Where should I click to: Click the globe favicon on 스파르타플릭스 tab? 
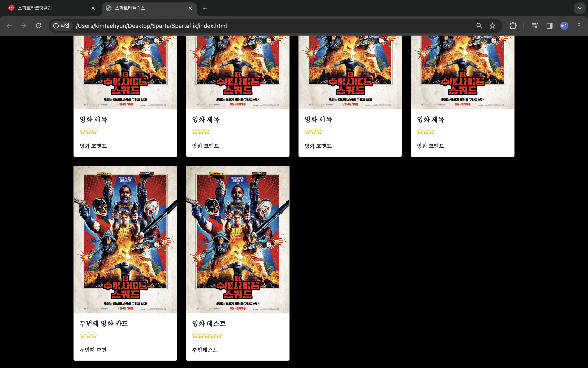click(109, 8)
